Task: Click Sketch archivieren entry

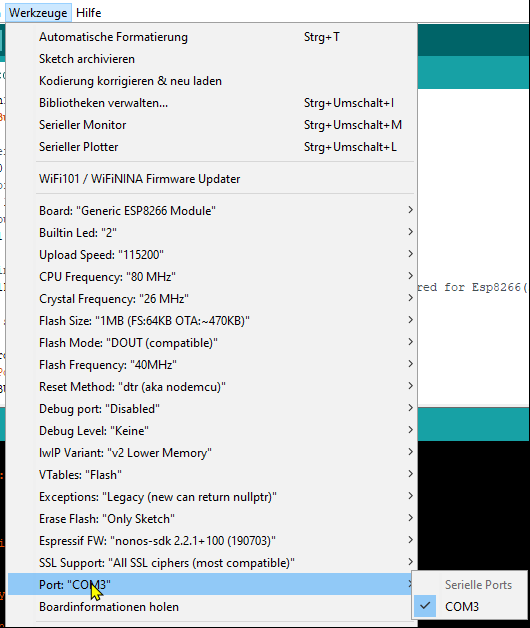Action: (x=212, y=59)
